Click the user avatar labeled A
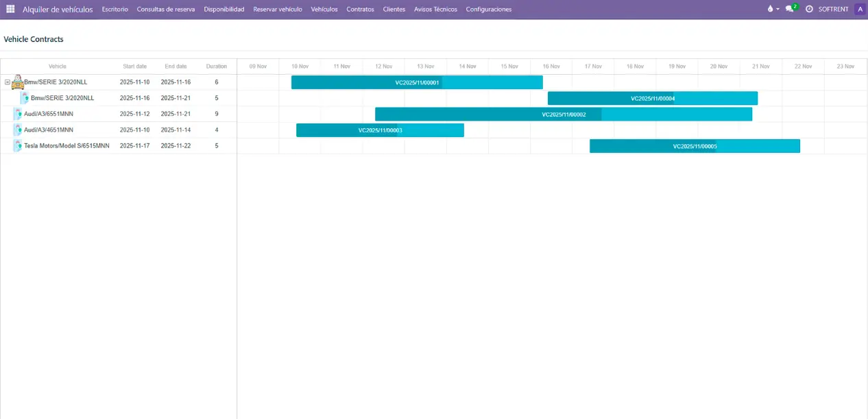Viewport: 868px width, 419px height. [860, 10]
